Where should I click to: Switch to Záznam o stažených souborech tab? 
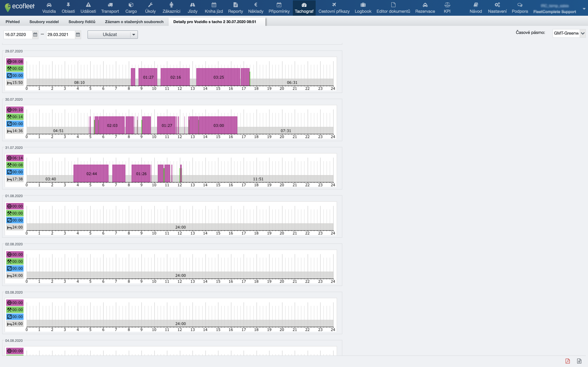coord(134,22)
